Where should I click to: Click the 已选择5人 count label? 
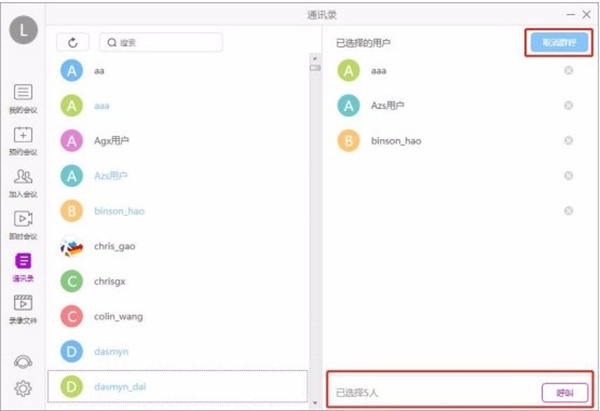[x=357, y=393]
